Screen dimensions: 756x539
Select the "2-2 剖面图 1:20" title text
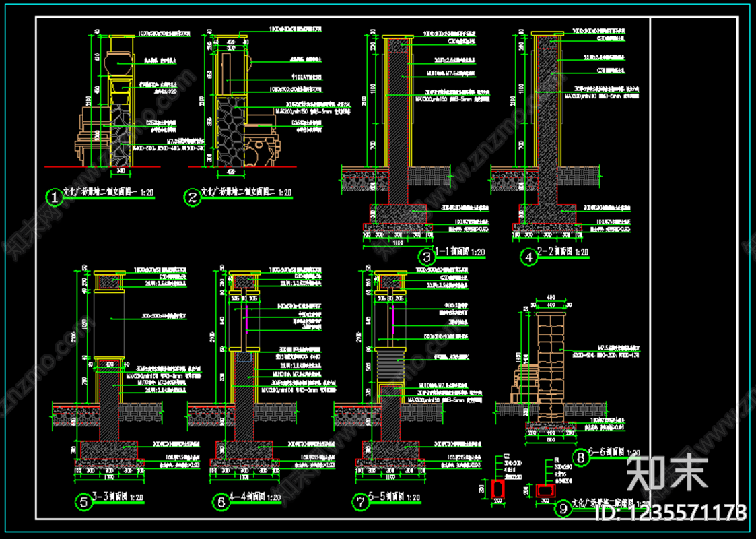[563, 252]
